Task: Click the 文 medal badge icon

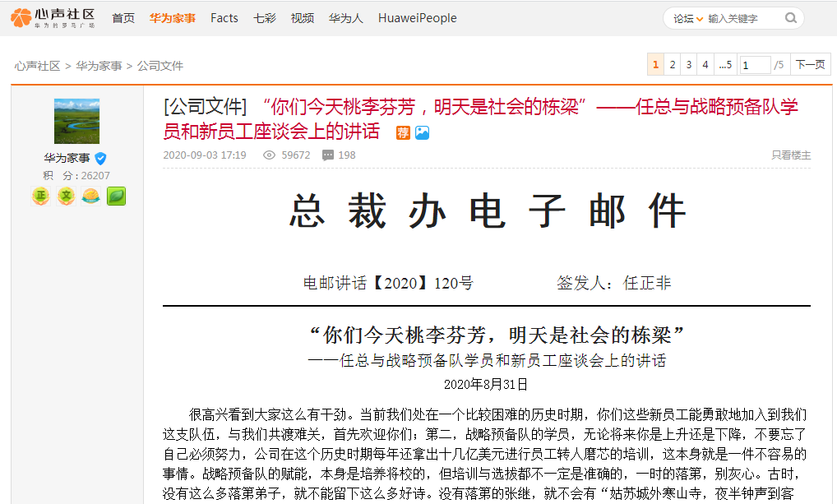Action: tap(67, 196)
